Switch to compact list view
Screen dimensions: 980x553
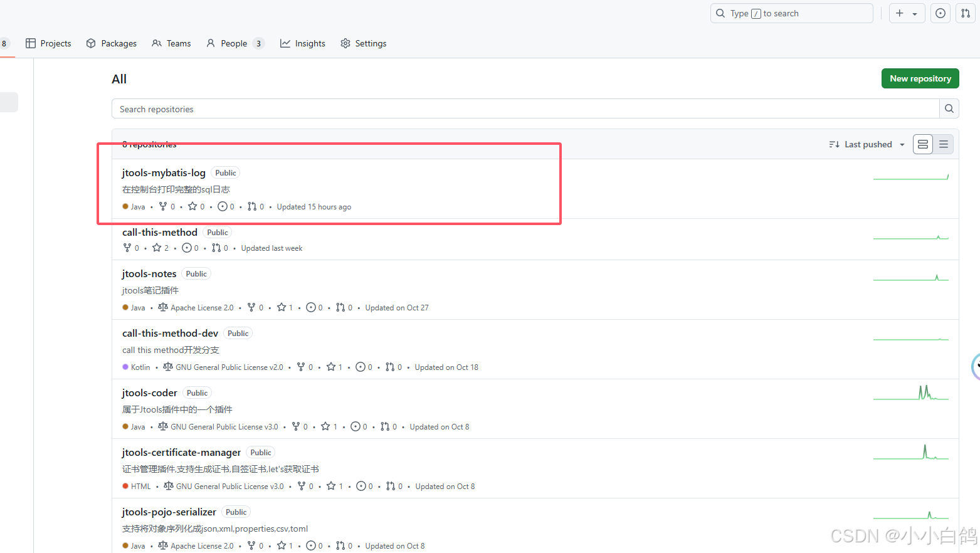pyautogui.click(x=944, y=144)
